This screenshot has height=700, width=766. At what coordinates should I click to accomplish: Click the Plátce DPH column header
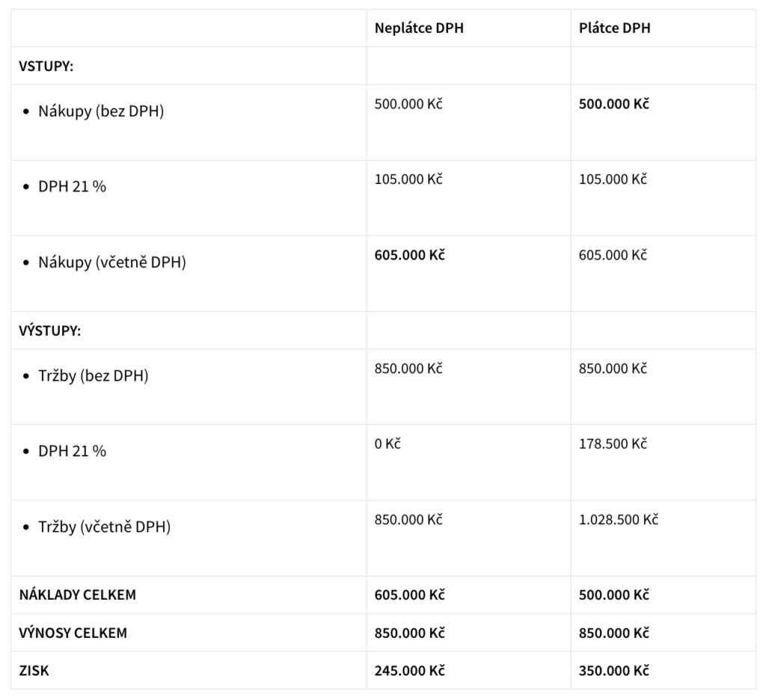614,28
